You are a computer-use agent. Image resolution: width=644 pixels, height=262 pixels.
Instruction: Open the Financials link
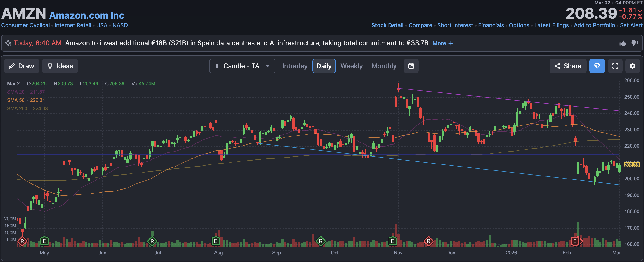(x=491, y=25)
